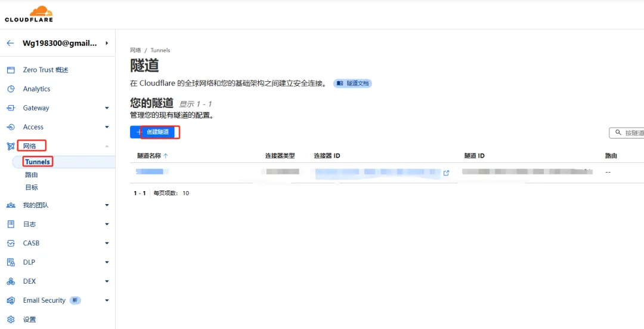Click the 显示 1 - 1 count text
Viewport: 644px width, 329px height.
click(196, 104)
